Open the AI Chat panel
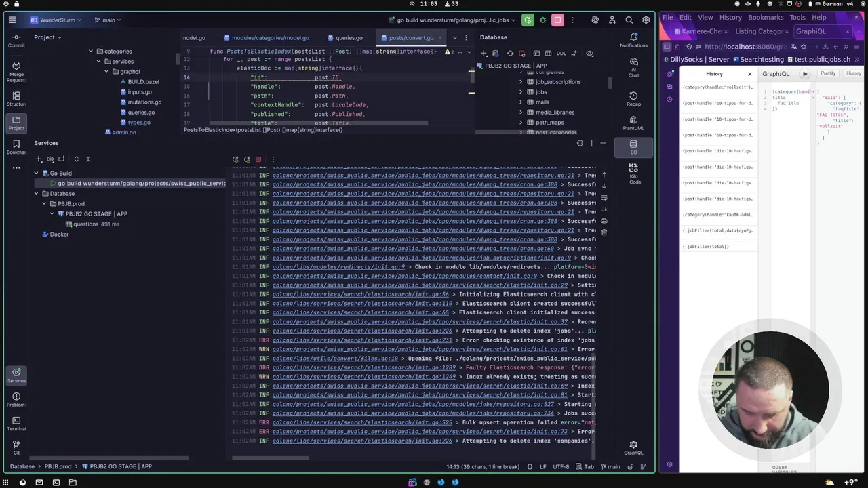868x488 pixels. coord(633,68)
